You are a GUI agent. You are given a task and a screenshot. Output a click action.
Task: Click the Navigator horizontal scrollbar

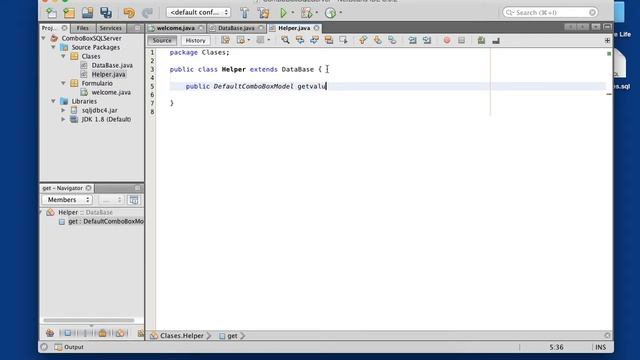tap(89, 320)
